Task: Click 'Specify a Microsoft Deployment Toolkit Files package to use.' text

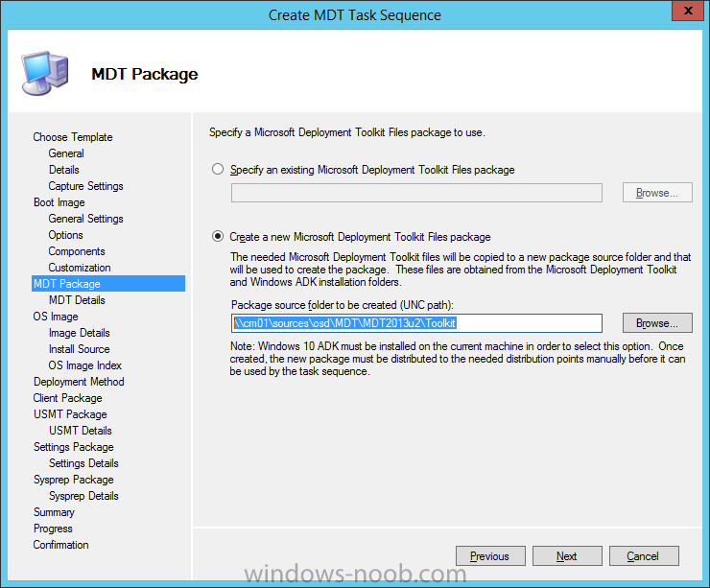Action: point(347,132)
